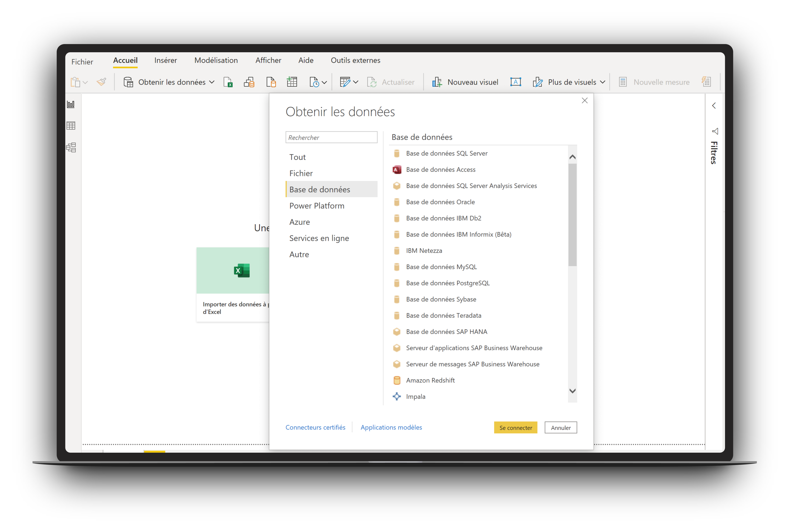Select the Autre category
The height and width of the screenshot is (532, 790).
tap(331, 255)
